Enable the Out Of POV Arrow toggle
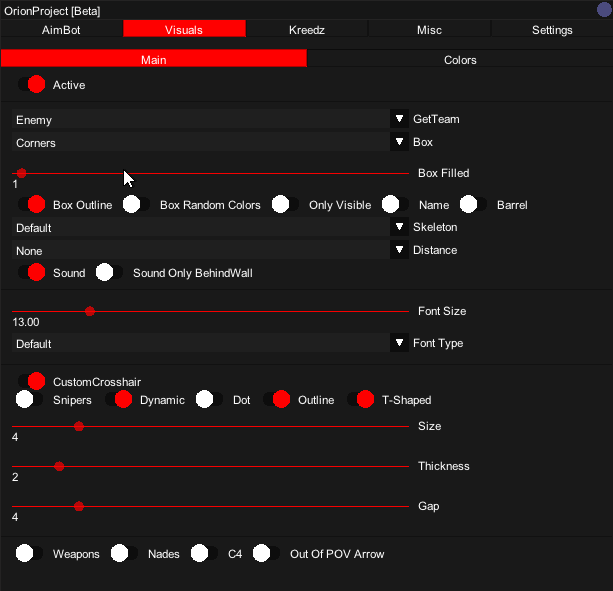Viewport: 613px width, 591px height. [266, 553]
